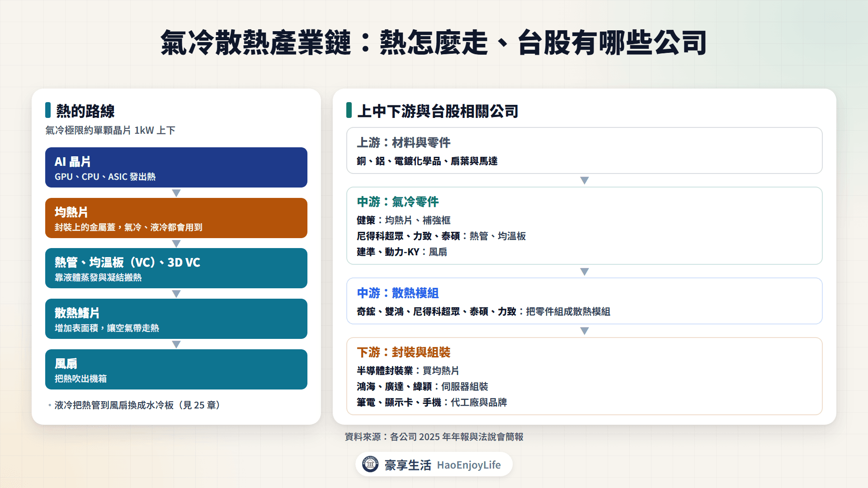The width and height of the screenshot is (868, 488).
Task: Click the AI 晶片 blue card
Action: pyautogui.click(x=176, y=167)
